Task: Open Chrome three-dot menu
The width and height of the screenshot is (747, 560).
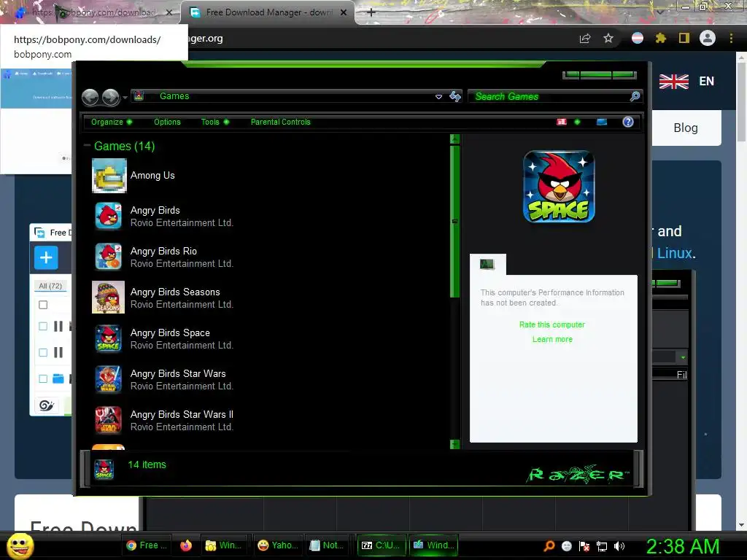Action: pyautogui.click(x=731, y=38)
